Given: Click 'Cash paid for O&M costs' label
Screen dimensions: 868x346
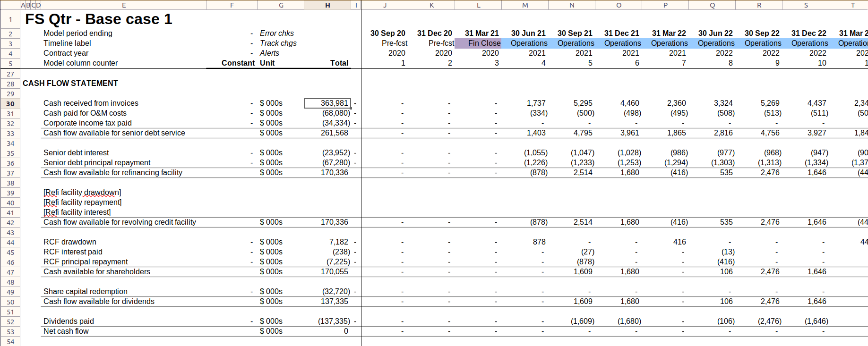Looking at the screenshot, I should pos(85,113).
